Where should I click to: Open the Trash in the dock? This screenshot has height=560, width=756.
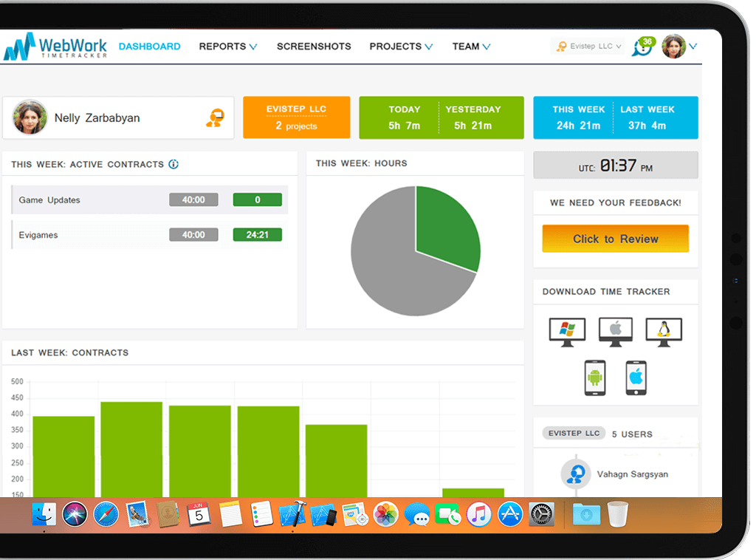[618, 514]
